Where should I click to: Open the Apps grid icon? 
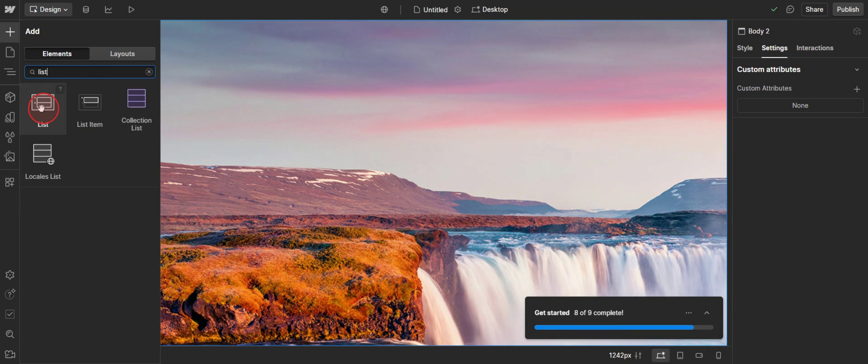[x=10, y=182]
